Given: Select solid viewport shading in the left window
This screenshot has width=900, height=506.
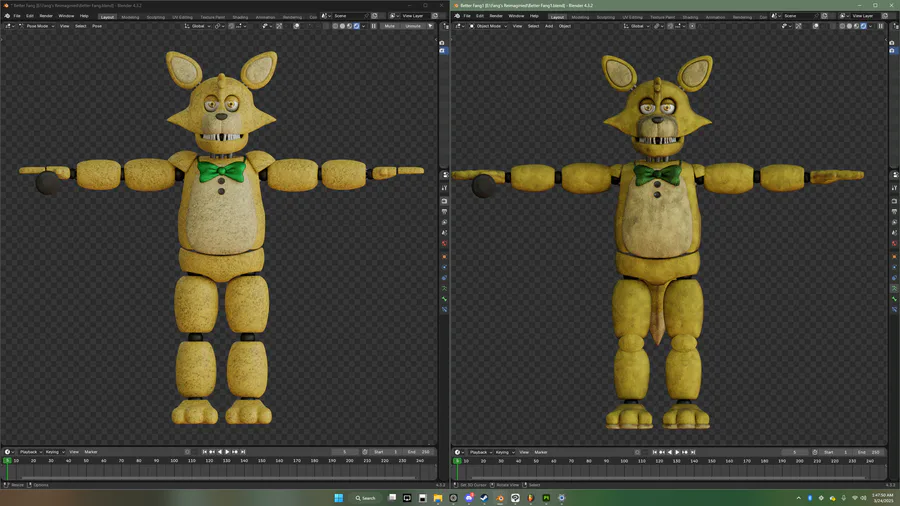Looking at the screenshot, I should pos(342,26).
